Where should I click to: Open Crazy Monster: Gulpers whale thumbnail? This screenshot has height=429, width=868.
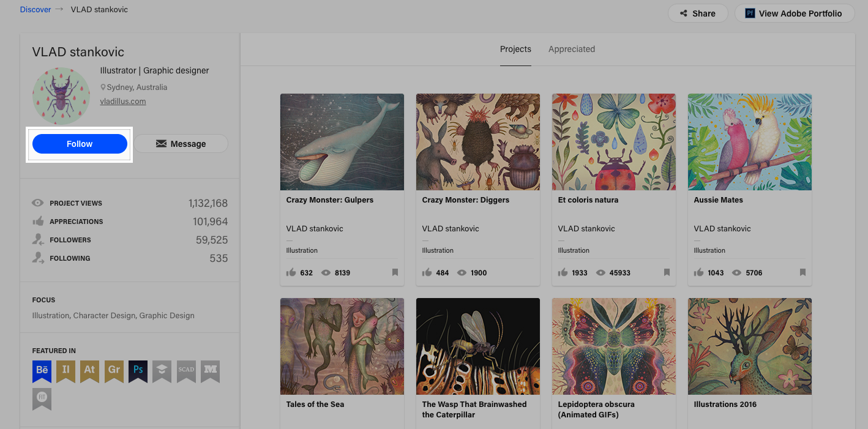342,142
